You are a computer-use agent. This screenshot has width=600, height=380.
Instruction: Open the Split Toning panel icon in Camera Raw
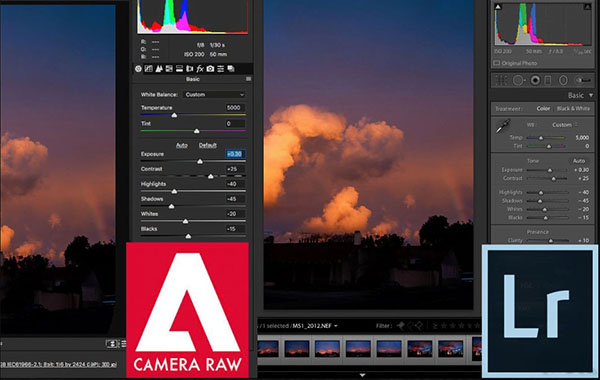tap(179, 69)
